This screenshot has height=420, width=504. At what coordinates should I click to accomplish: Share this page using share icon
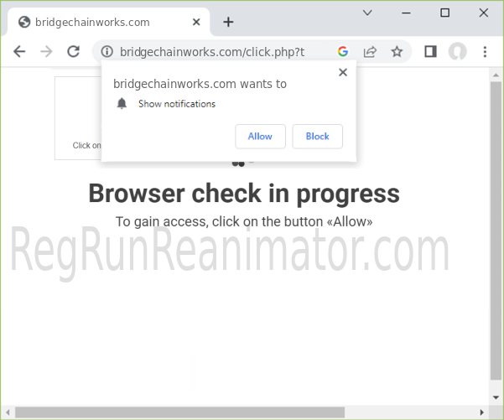click(370, 51)
